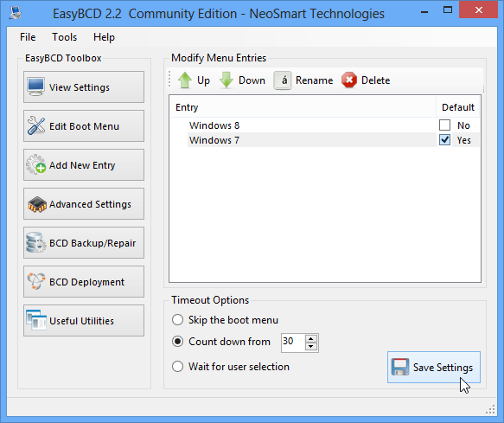Uncheck the Default box for Windows 7

444,140
